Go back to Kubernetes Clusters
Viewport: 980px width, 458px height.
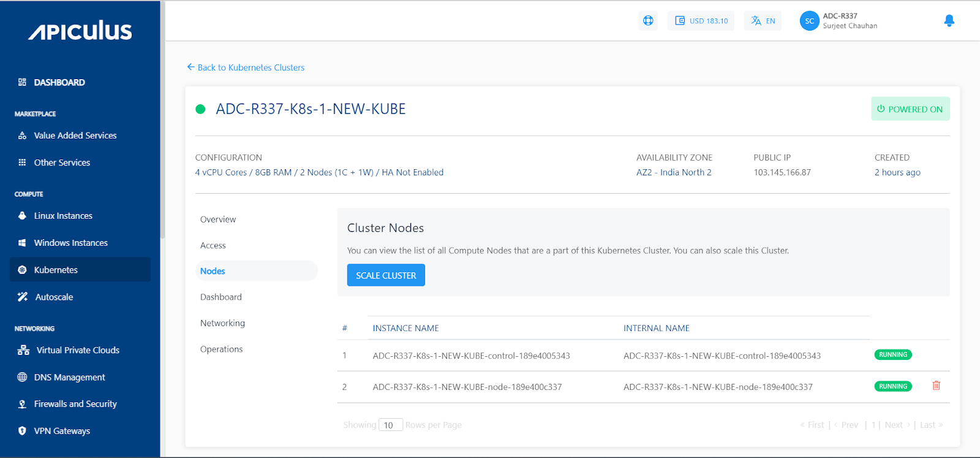(x=246, y=67)
